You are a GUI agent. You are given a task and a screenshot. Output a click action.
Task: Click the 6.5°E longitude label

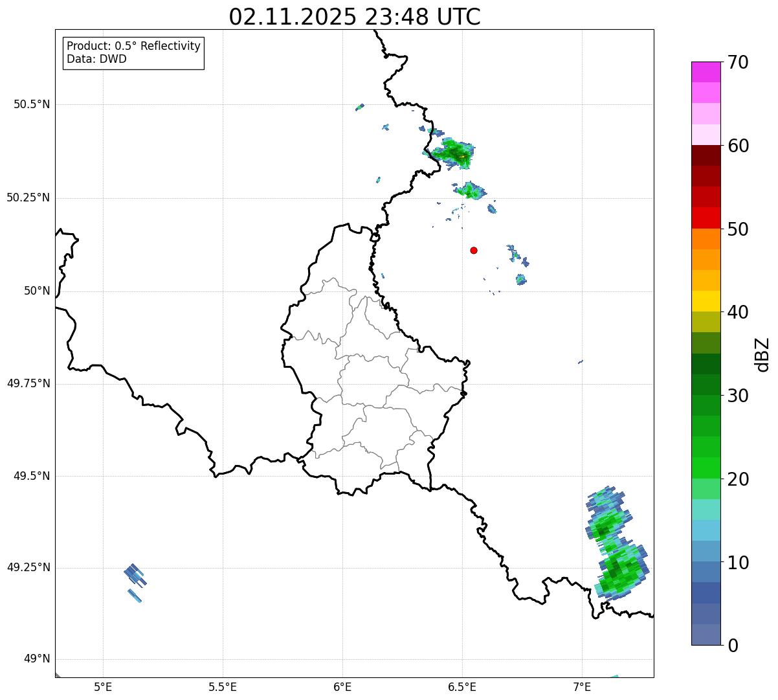[x=462, y=686]
